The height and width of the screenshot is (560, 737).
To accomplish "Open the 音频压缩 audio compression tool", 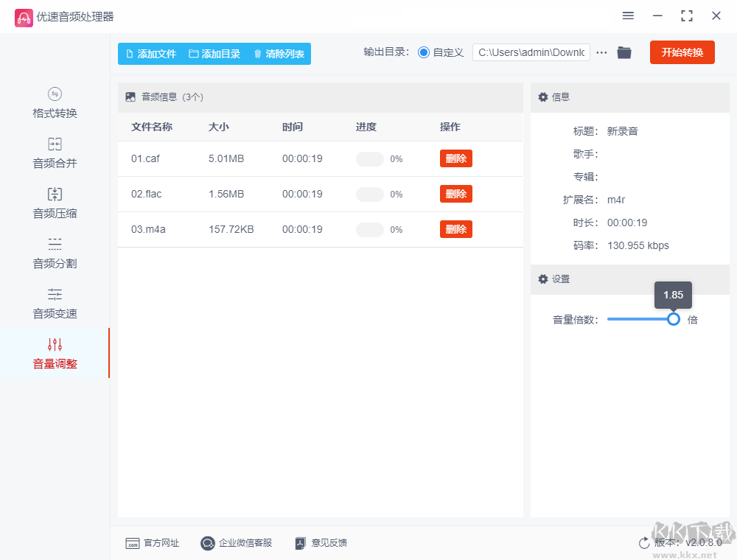I will coord(53,203).
